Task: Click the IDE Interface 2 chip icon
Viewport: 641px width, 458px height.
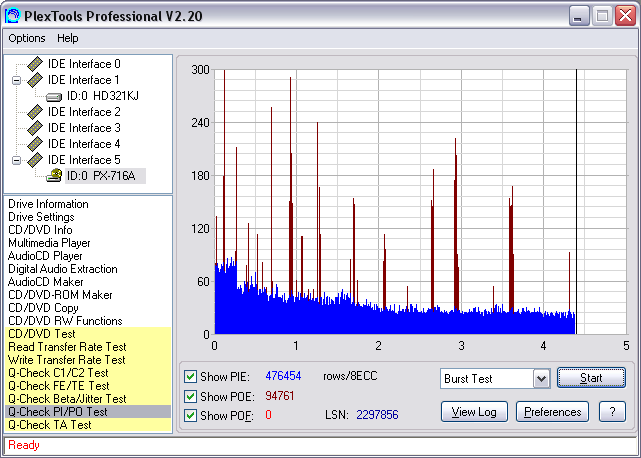Action: [35, 112]
